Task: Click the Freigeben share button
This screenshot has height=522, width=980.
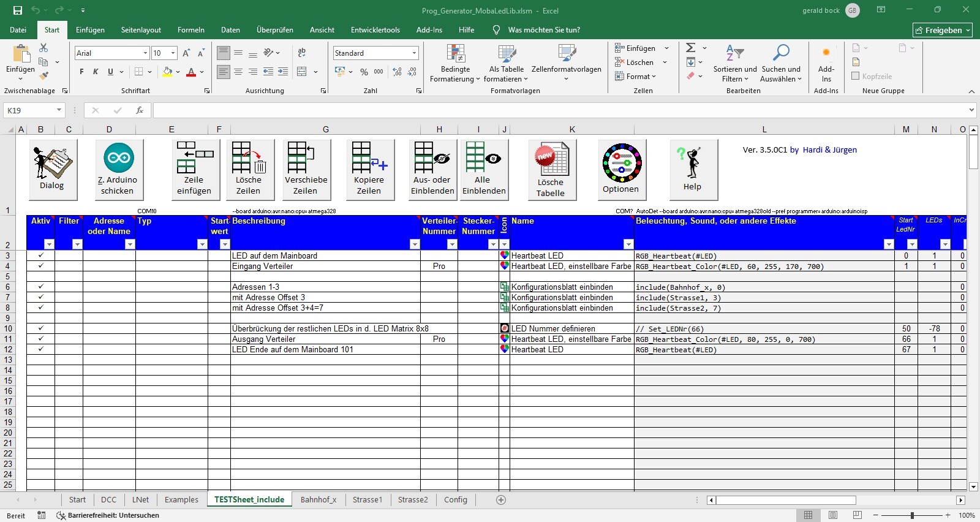Action: 942,30
